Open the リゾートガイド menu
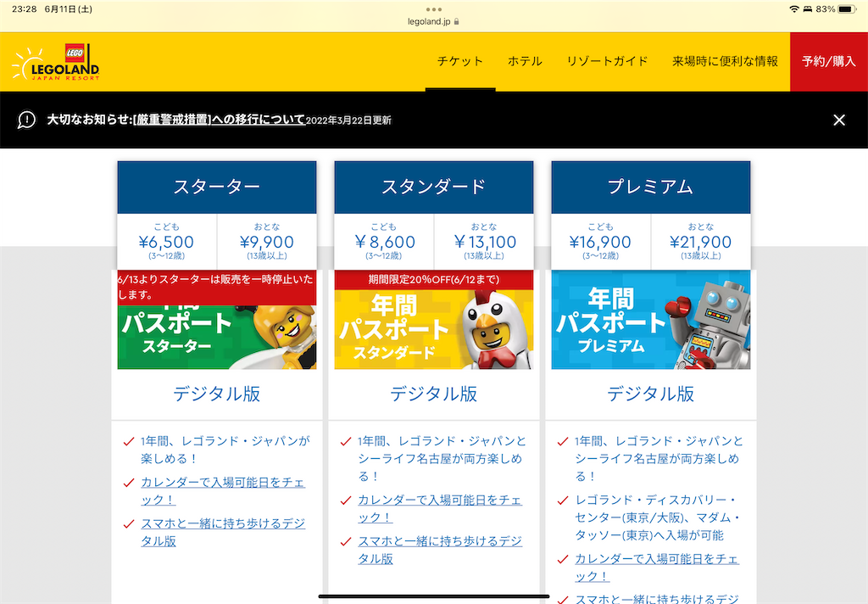This screenshot has height=604, width=868. pyautogui.click(x=607, y=62)
